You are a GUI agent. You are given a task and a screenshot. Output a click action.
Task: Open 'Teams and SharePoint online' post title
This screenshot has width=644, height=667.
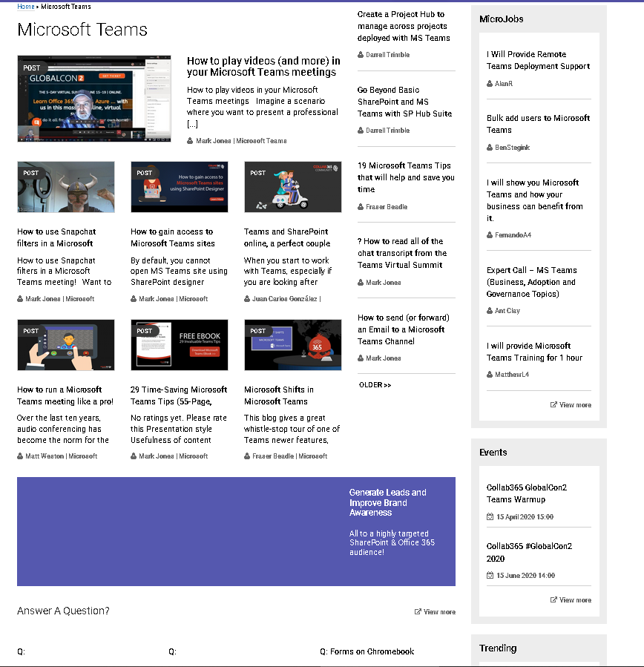click(287, 237)
